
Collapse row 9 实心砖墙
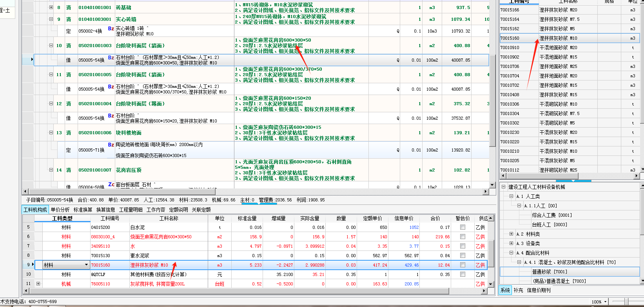51,19
